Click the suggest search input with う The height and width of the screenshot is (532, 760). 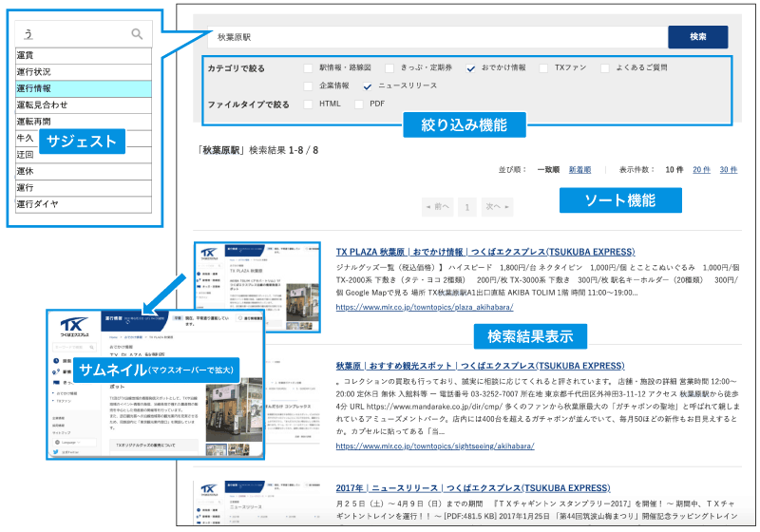84,34
